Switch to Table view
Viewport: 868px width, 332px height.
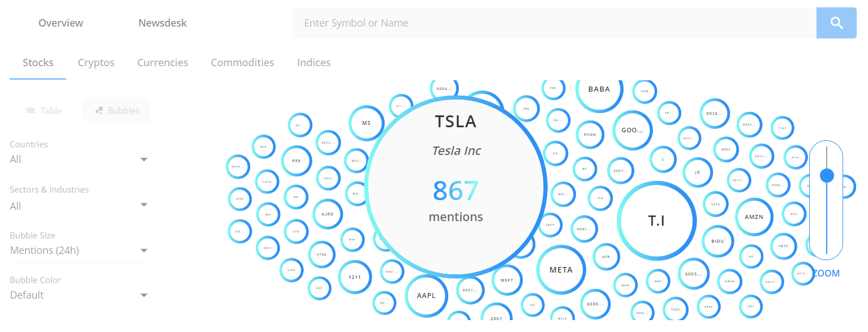coord(44,110)
